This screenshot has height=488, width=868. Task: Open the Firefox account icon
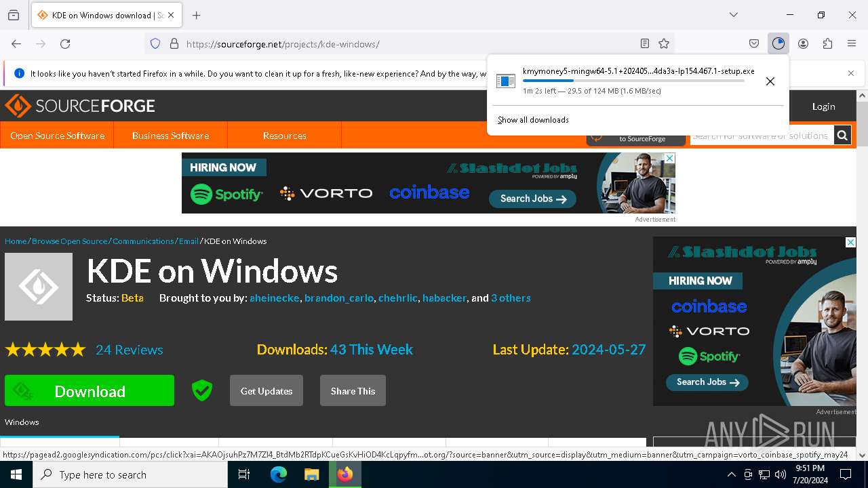pos(803,43)
